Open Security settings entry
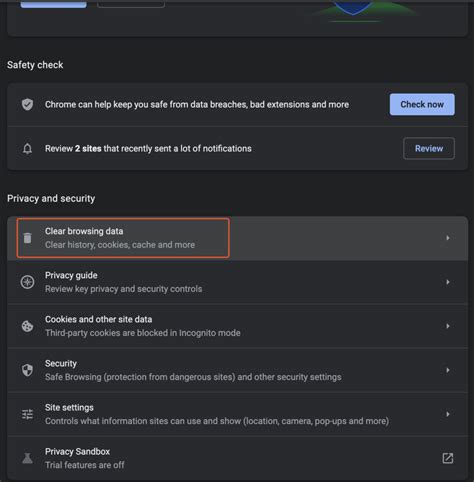Screen dimensions: 474x482 coord(237,370)
